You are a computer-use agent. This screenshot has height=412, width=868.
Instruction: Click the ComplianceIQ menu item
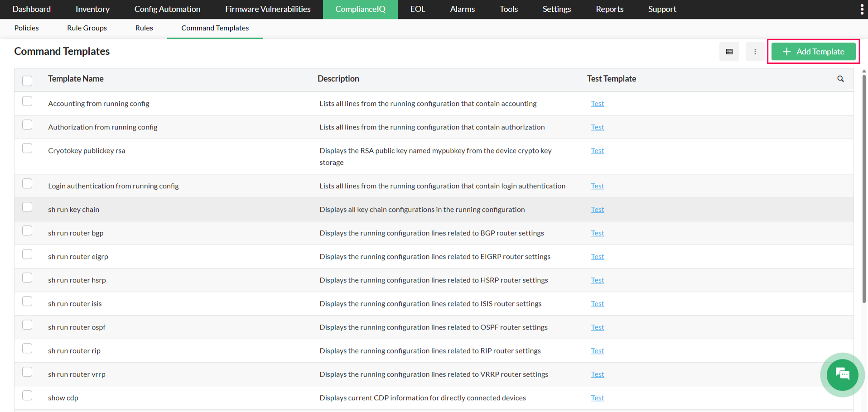point(361,9)
